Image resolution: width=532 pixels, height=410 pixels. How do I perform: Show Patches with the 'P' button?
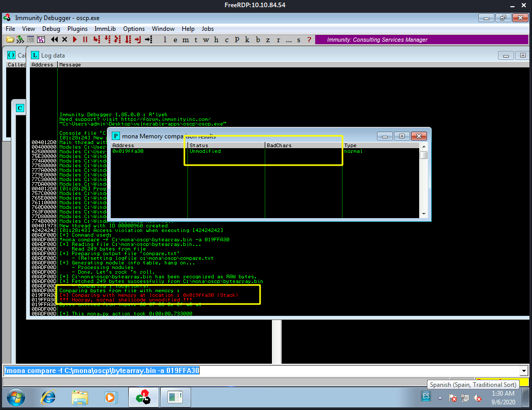[x=237, y=40]
